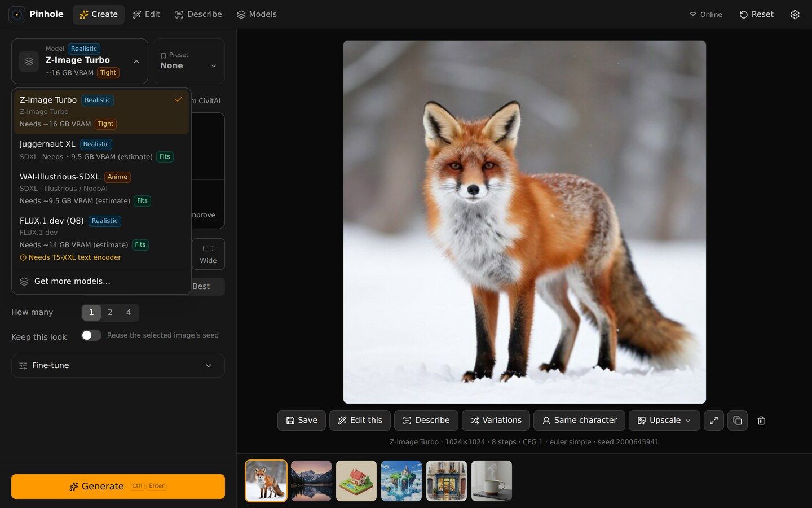
Task: Select the isometric house thumbnail
Action: 356,481
